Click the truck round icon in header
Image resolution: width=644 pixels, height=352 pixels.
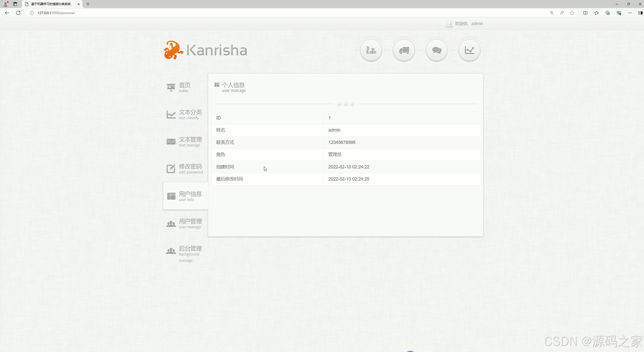point(404,50)
